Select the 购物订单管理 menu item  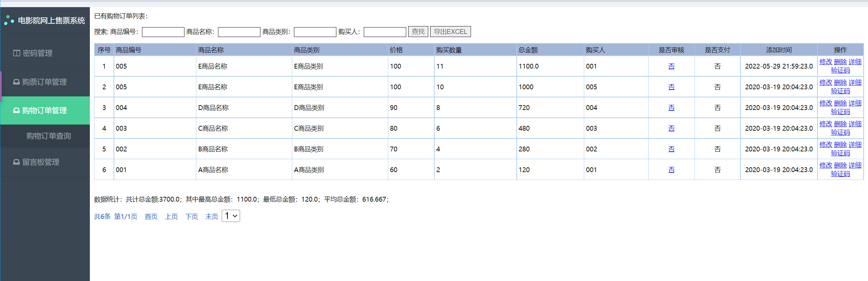tap(45, 110)
